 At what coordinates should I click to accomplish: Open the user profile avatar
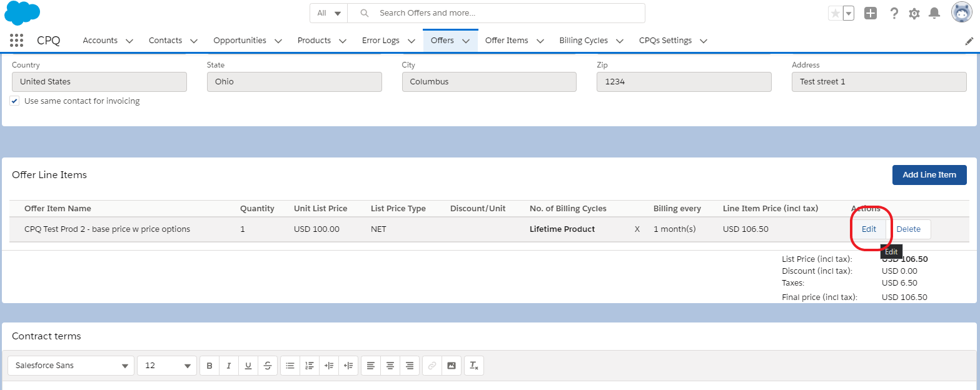(962, 12)
